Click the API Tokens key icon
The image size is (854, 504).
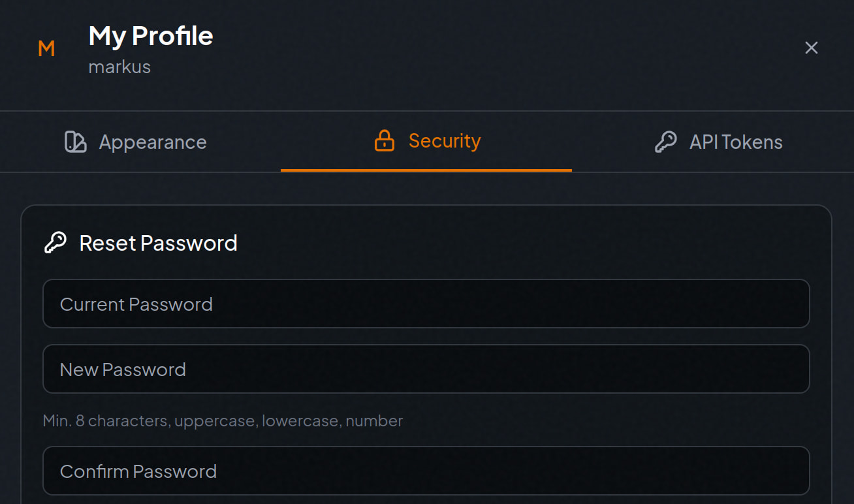665,142
